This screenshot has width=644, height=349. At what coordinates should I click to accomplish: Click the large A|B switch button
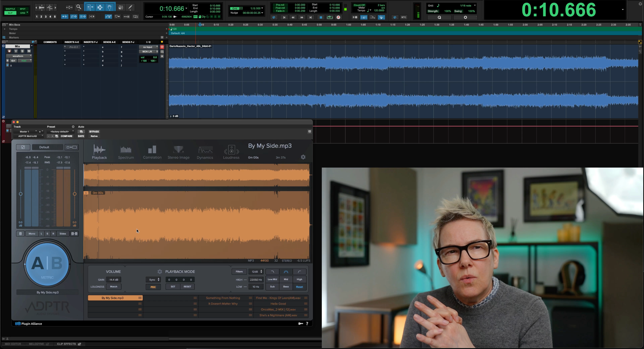pos(47,264)
